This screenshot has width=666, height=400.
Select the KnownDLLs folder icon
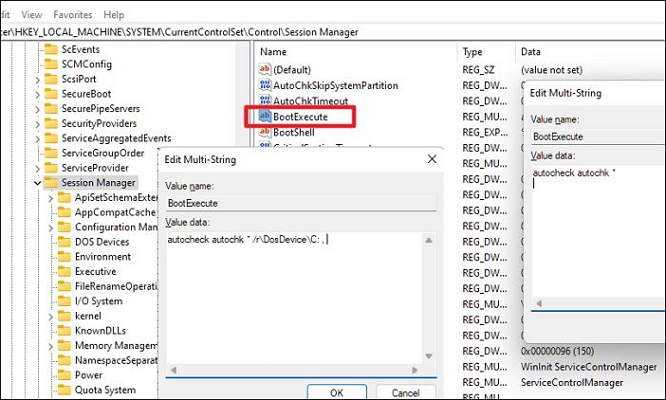click(x=64, y=331)
